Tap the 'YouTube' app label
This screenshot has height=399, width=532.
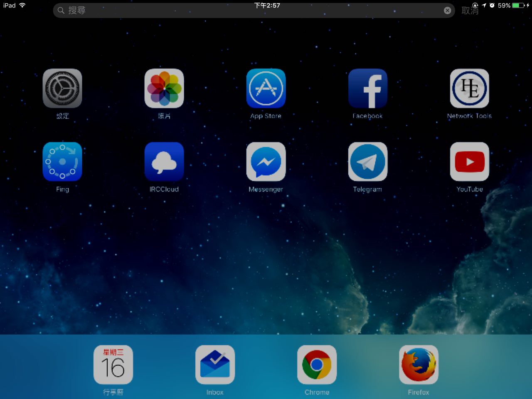tap(470, 189)
